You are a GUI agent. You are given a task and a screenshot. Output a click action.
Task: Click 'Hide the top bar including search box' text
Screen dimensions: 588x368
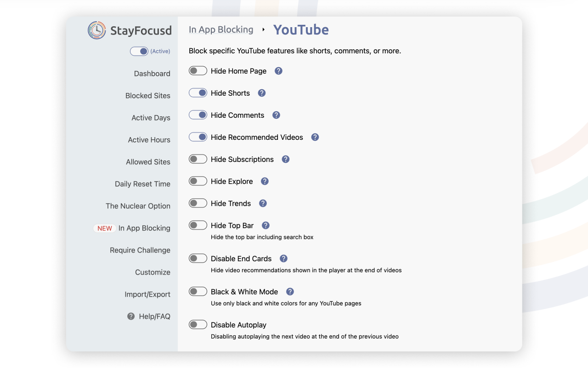click(262, 237)
